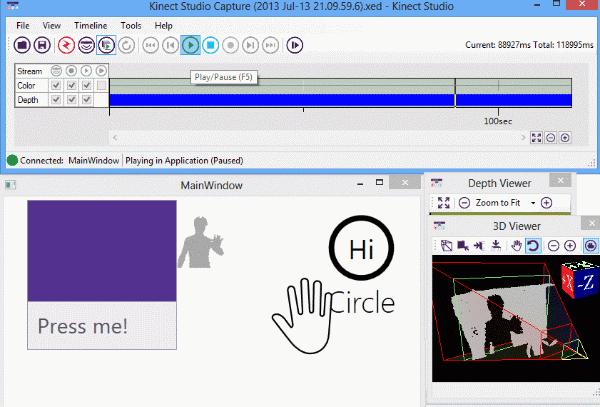Click the first 3D Viewer toolbar icon

tap(446, 246)
